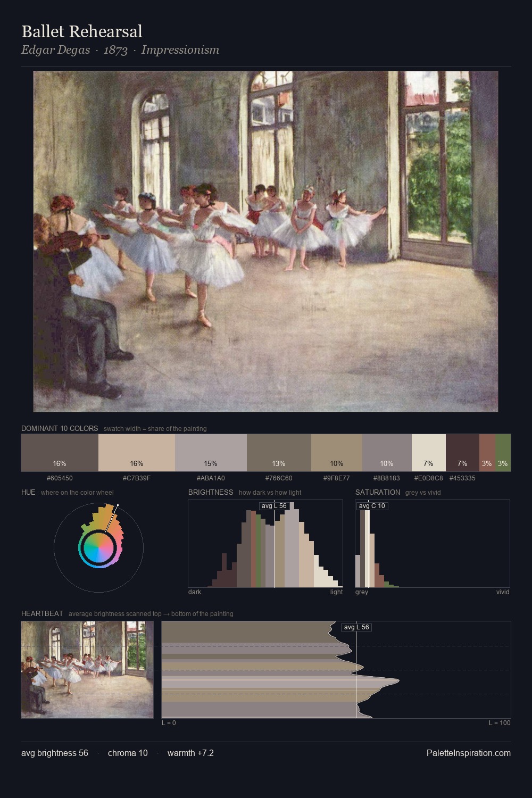Select the 13% olive-grey #766C60 swatch
Image resolution: width=532 pixels, height=798 pixels.
[x=279, y=453]
